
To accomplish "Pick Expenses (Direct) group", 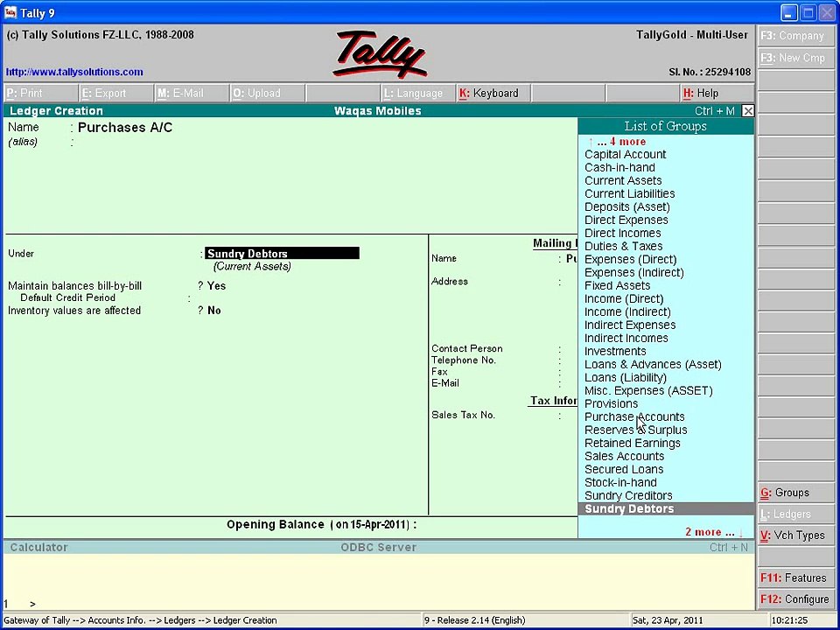I will pos(631,259).
